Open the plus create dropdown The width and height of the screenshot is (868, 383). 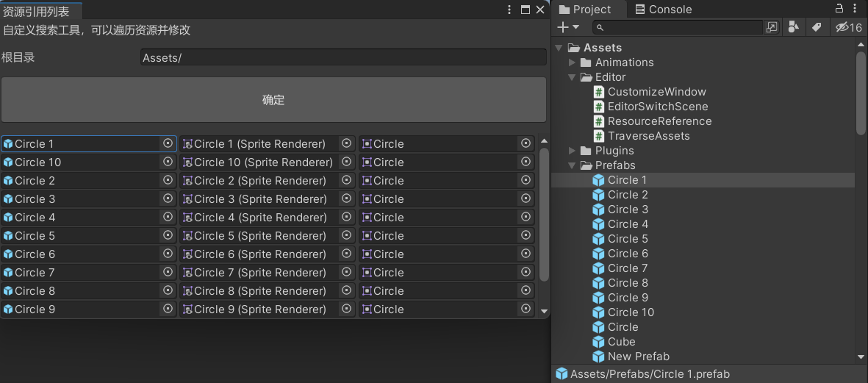(x=568, y=27)
